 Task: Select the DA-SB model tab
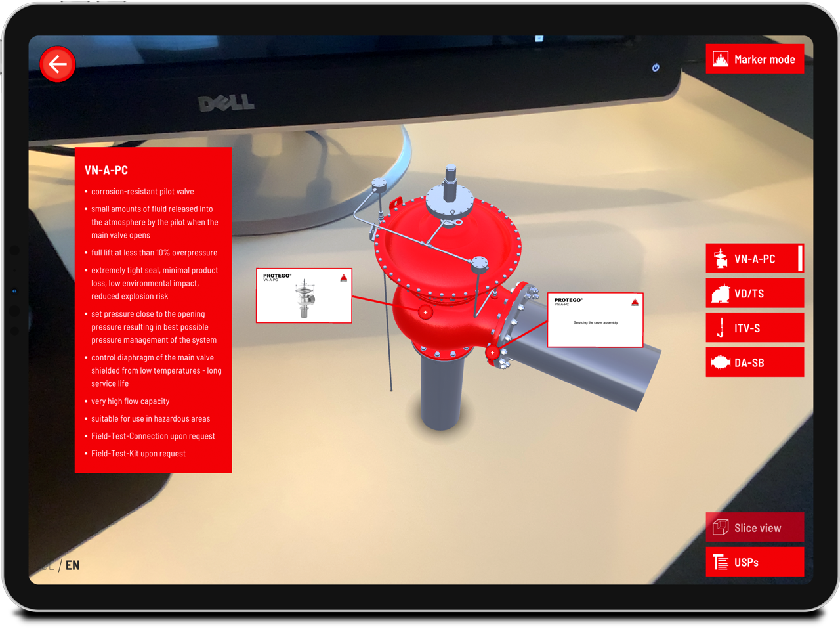point(757,362)
